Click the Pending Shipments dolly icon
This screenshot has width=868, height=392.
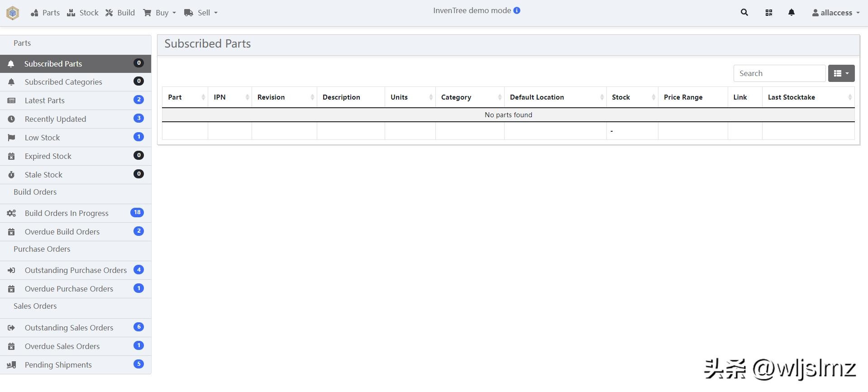(11, 365)
